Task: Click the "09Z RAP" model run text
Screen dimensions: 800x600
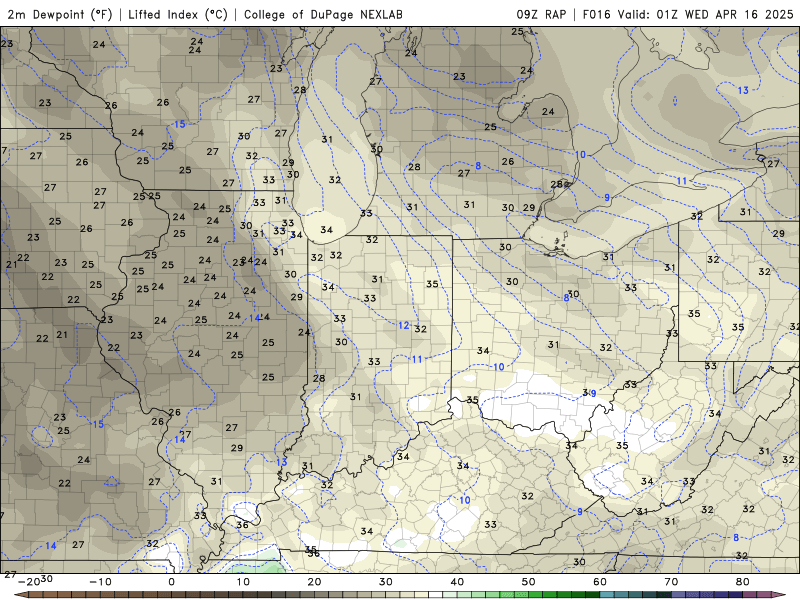Action: (x=541, y=14)
